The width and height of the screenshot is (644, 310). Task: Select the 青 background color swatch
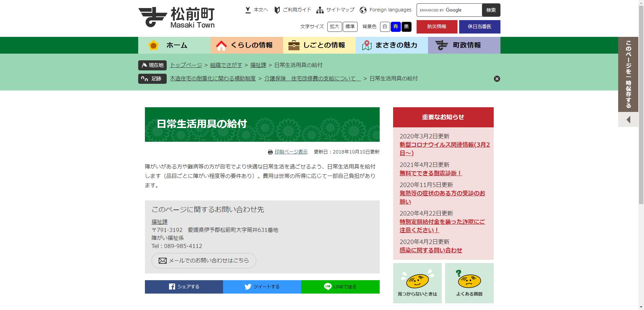396,27
